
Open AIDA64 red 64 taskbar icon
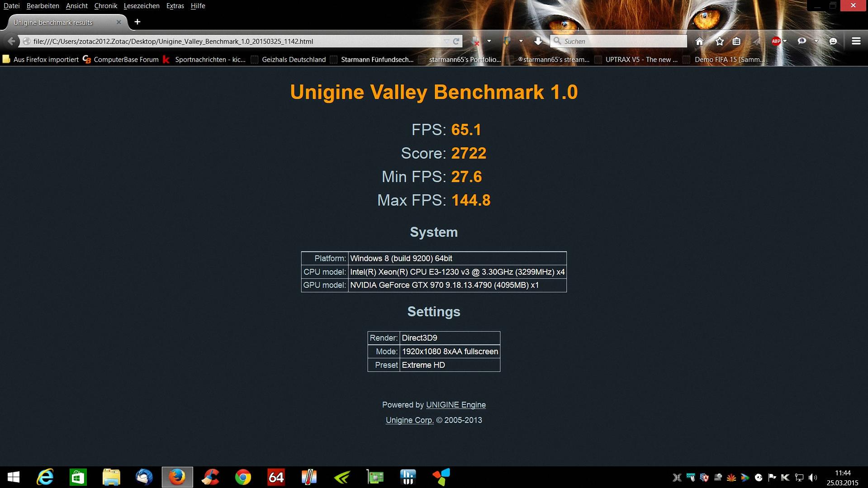coord(276,477)
